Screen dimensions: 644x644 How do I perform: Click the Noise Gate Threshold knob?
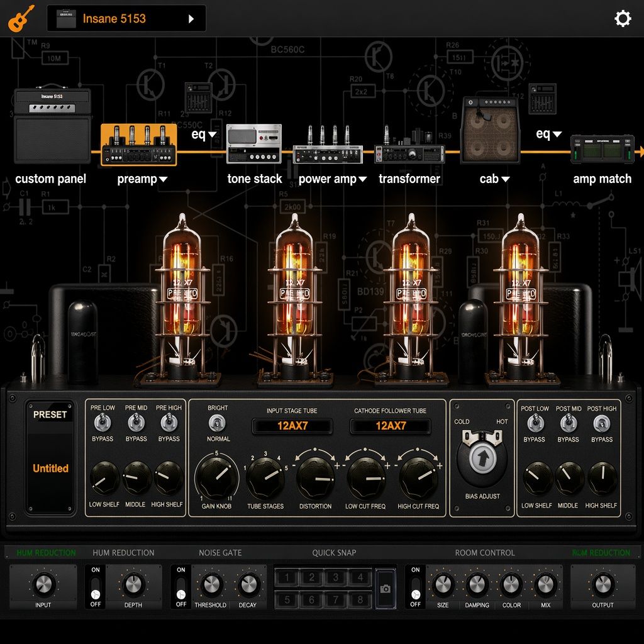click(x=211, y=584)
